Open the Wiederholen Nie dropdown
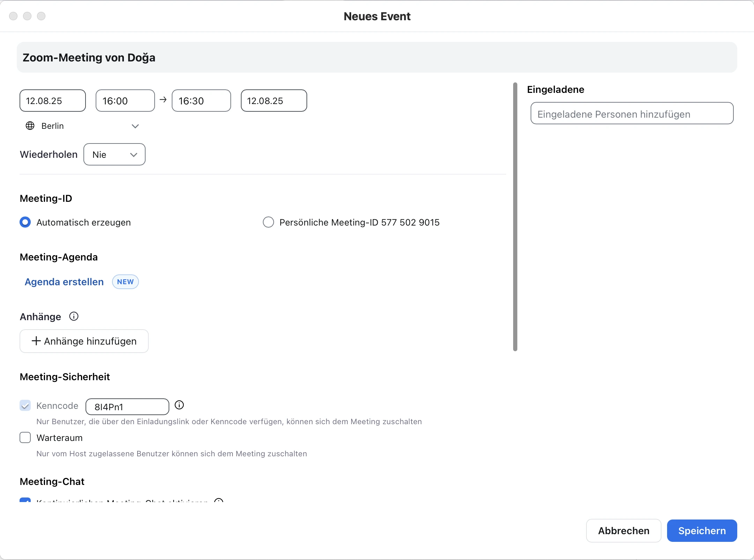 tap(114, 154)
